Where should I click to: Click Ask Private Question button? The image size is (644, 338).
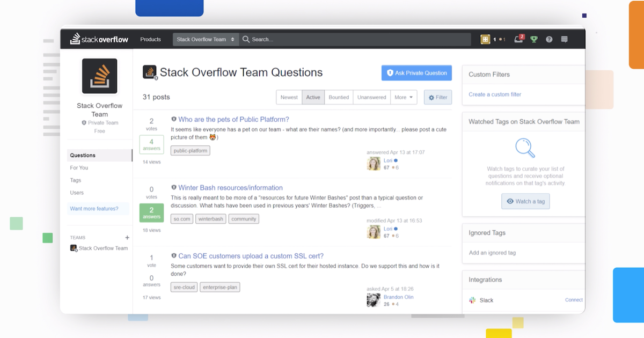(416, 73)
